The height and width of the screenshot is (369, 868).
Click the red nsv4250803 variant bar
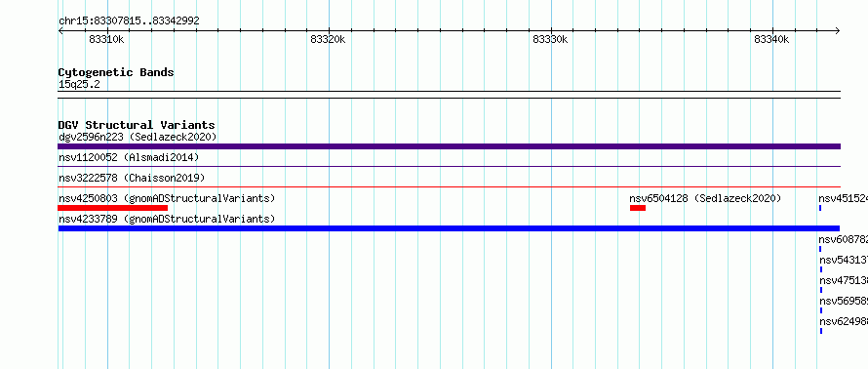point(112,208)
